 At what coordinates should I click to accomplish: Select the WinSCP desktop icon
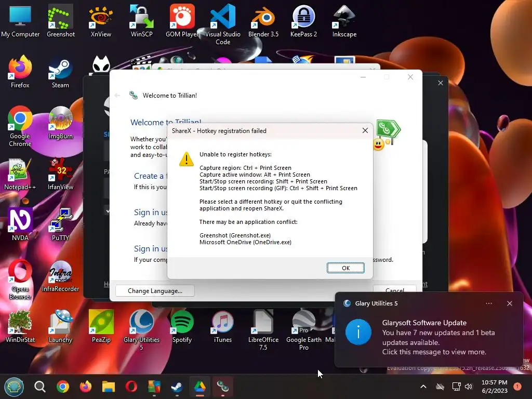coord(141,21)
